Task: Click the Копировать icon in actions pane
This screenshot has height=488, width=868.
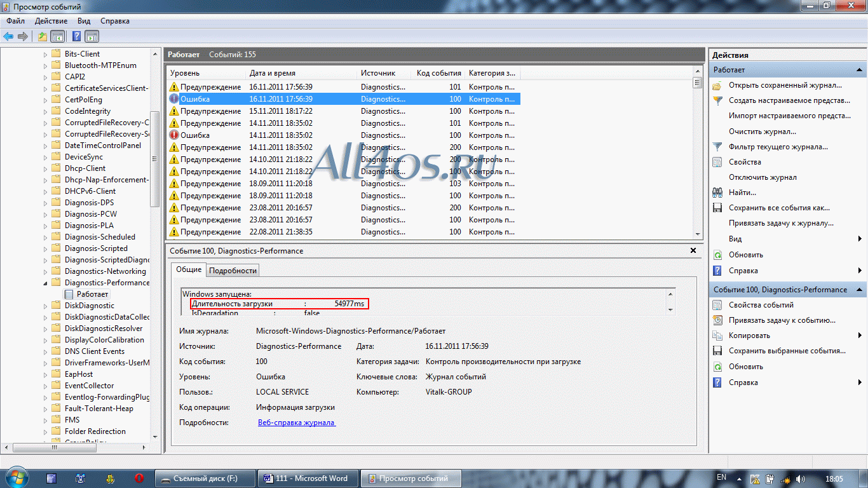Action: pos(717,335)
